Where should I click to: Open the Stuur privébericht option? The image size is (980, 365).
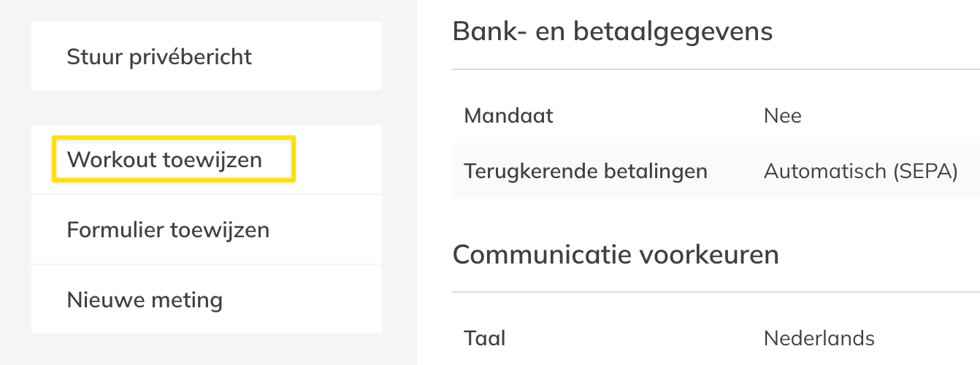click(x=159, y=57)
